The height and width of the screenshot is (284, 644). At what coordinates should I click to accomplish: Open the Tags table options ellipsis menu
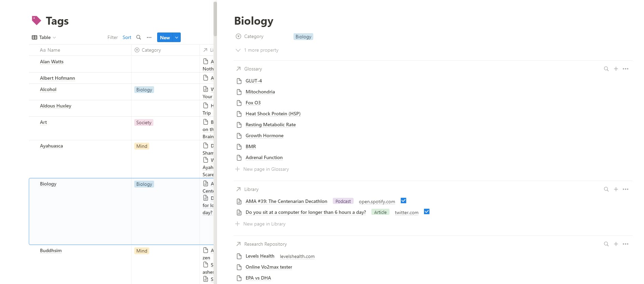point(149,37)
